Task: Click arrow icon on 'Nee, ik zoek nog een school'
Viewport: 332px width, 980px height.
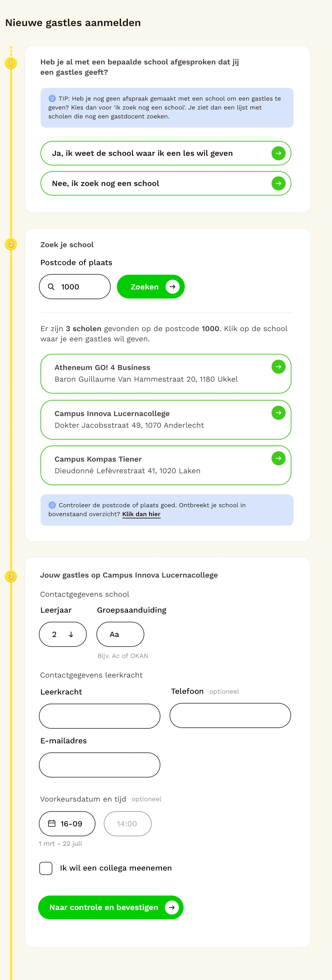Action: [278, 183]
